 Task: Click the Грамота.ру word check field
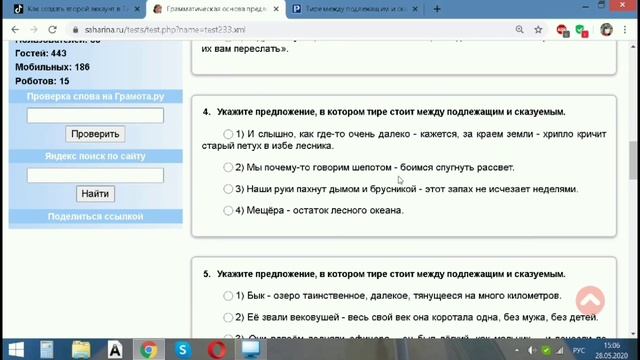coord(95,115)
